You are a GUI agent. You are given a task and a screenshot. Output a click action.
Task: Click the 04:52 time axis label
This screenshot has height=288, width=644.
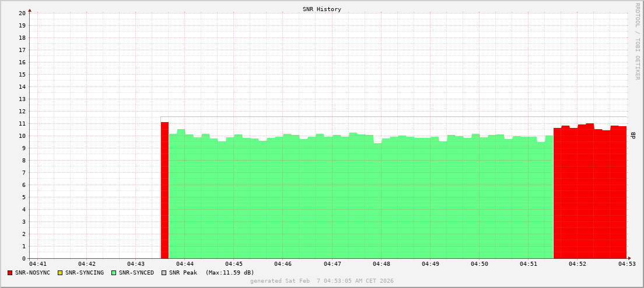click(x=577, y=265)
